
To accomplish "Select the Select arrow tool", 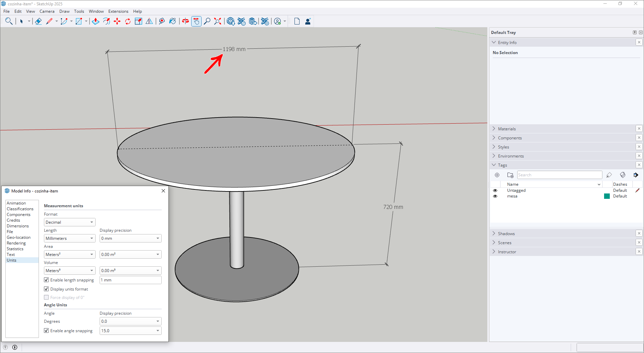I will 21,21.
